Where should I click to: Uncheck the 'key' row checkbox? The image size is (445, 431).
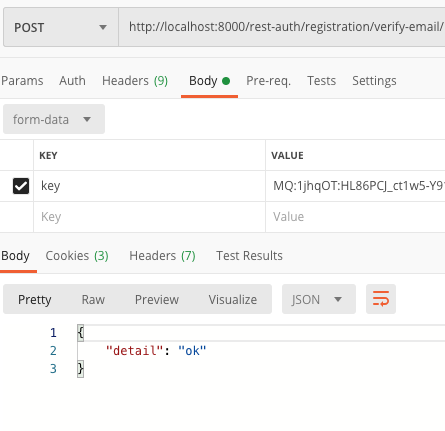point(21,186)
